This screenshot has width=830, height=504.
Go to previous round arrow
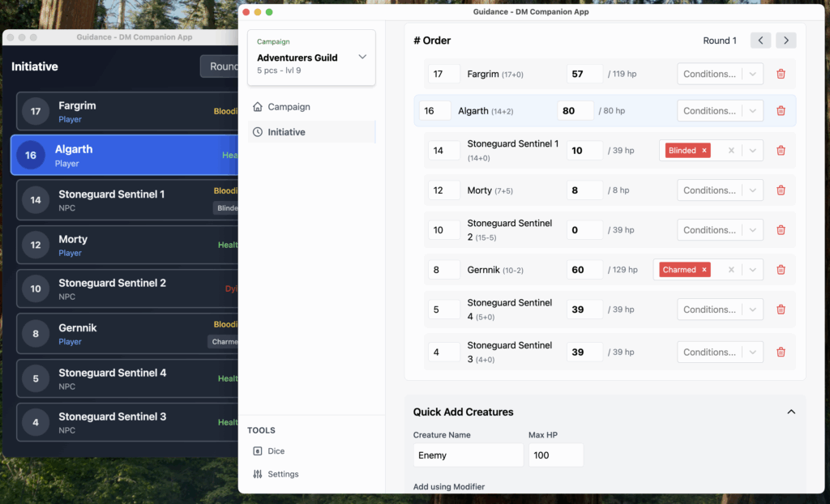click(760, 41)
